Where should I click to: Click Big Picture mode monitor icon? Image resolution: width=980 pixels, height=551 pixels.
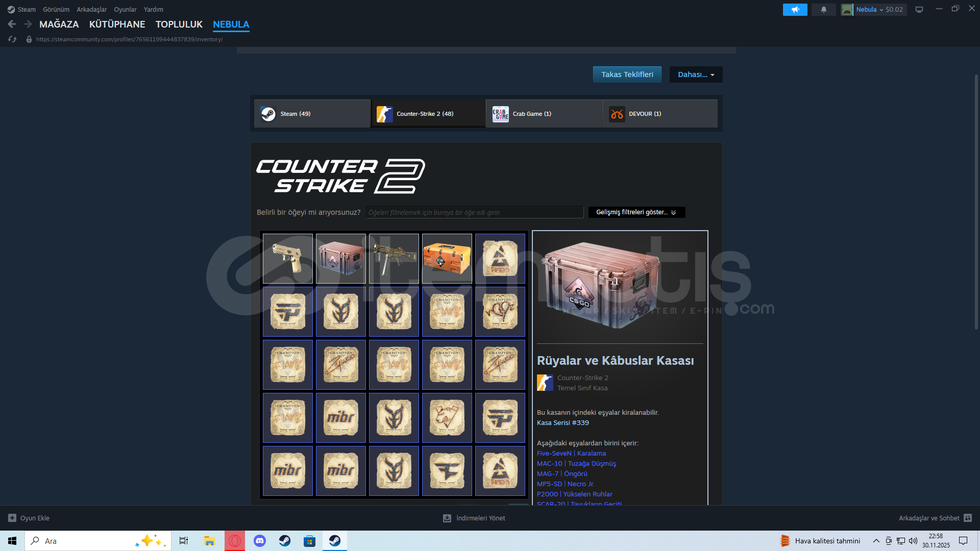click(x=919, y=10)
